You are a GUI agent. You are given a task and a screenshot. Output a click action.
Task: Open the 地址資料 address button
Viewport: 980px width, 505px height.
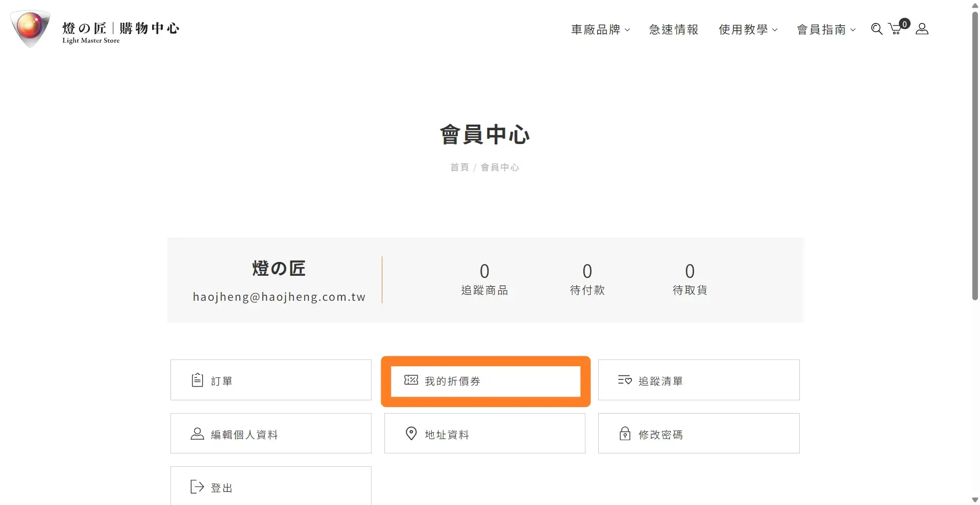coord(485,434)
